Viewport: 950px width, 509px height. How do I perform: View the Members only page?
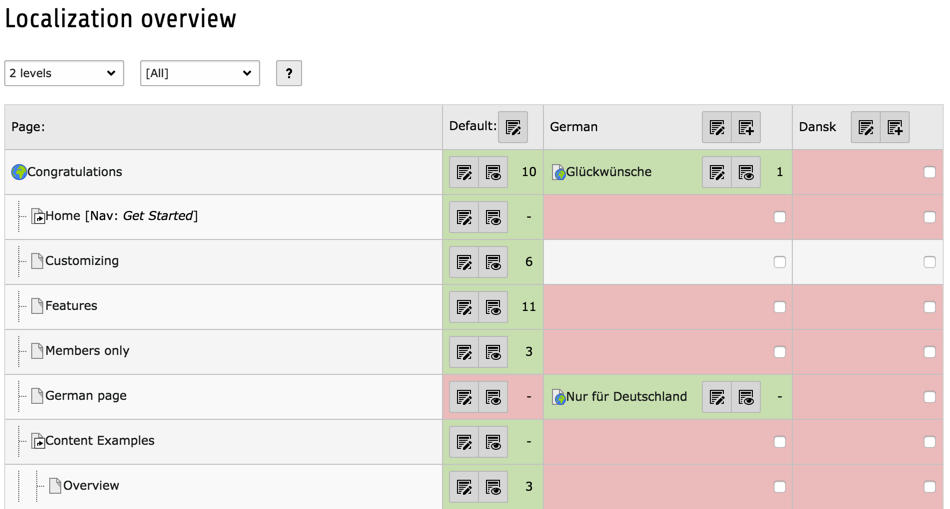pos(493,351)
